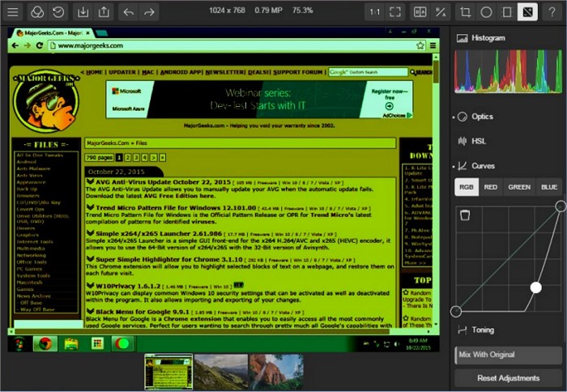The height and width of the screenshot is (392, 567).
Task: Open the hamburger main menu
Action: [13, 12]
